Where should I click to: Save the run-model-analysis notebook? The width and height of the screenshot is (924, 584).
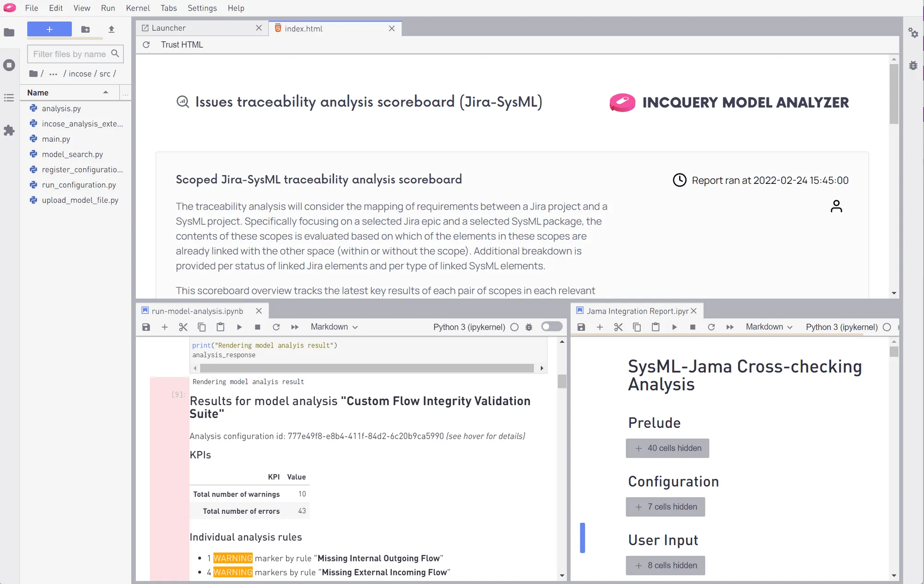pos(146,327)
